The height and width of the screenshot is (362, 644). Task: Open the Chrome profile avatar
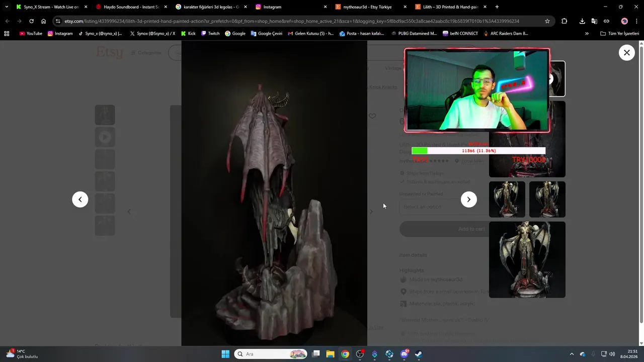(x=624, y=21)
